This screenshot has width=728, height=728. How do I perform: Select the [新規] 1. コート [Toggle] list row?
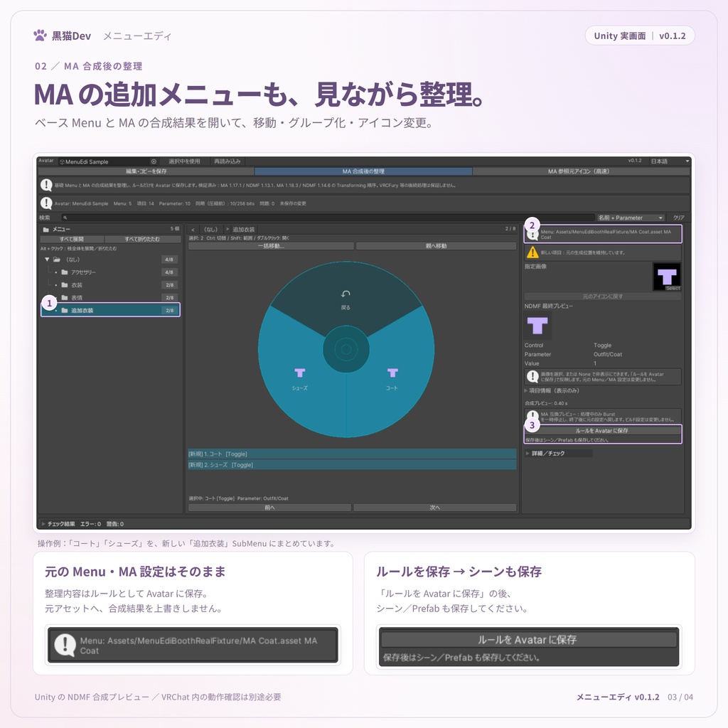pyautogui.click(x=353, y=454)
